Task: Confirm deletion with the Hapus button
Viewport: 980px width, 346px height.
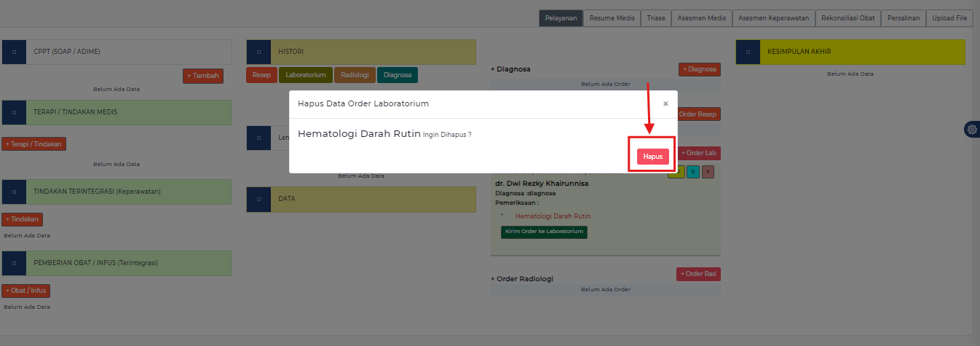Action: click(x=652, y=157)
